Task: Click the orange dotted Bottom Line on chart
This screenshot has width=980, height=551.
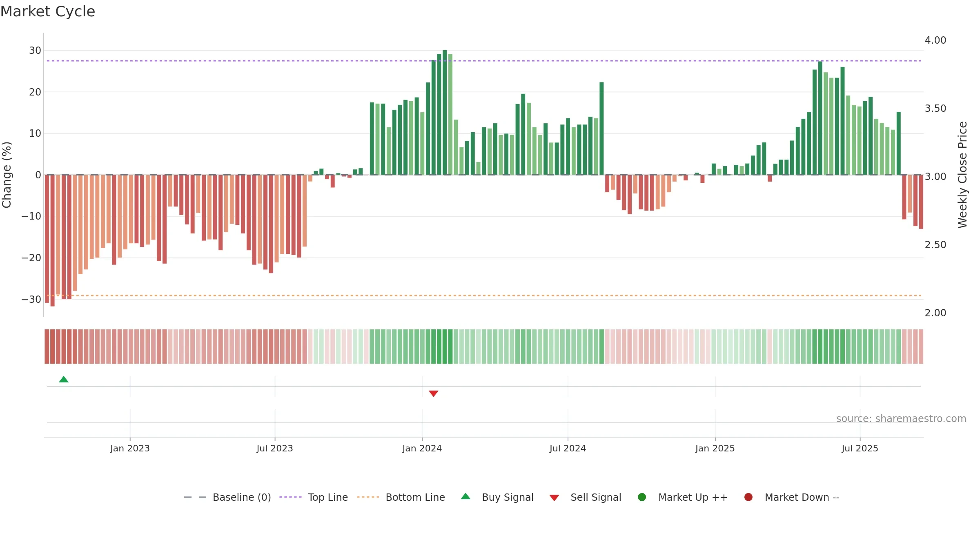Action: click(x=484, y=295)
